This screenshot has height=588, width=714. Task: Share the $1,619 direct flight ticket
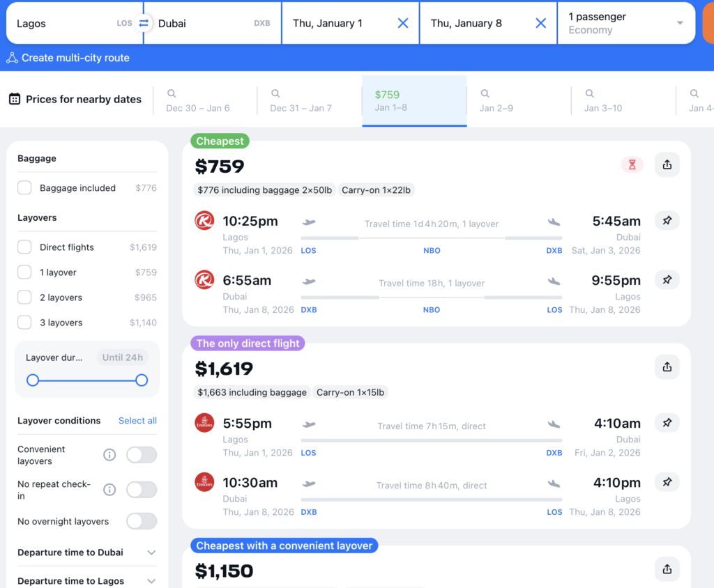[667, 367]
